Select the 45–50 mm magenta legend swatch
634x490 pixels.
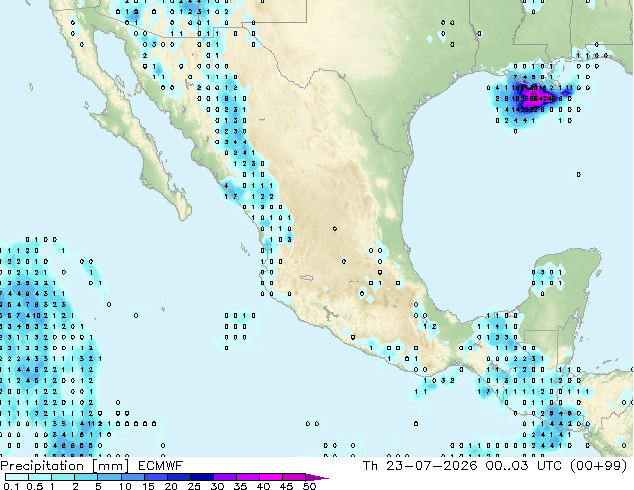click(294, 477)
